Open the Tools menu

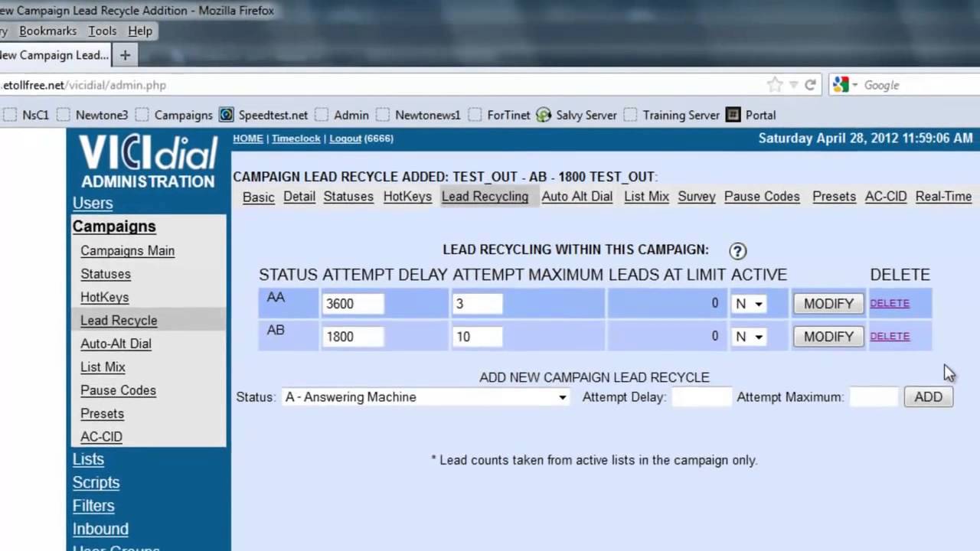(102, 31)
